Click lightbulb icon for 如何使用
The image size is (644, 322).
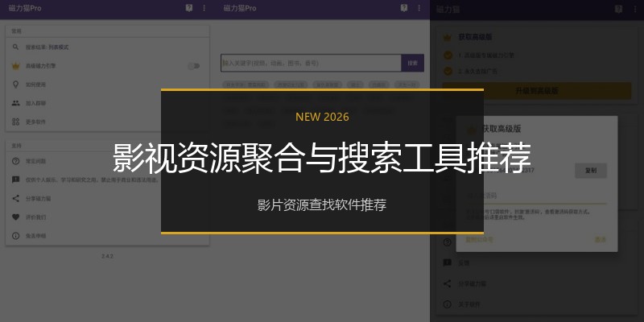coord(15,85)
